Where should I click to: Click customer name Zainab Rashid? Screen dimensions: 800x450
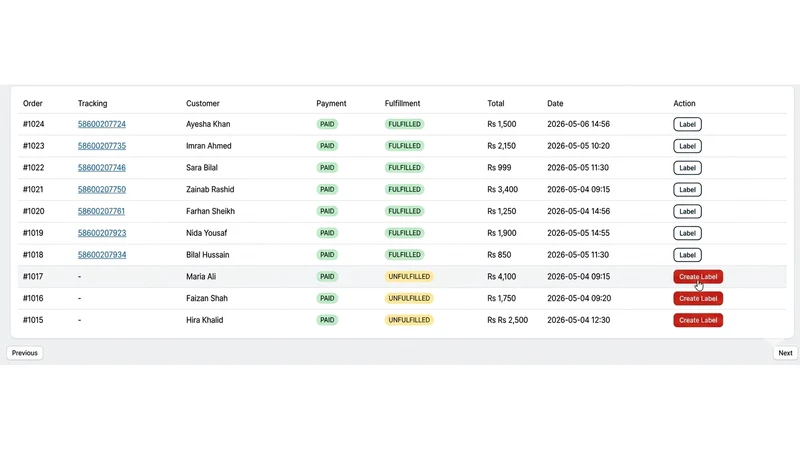pyautogui.click(x=210, y=189)
